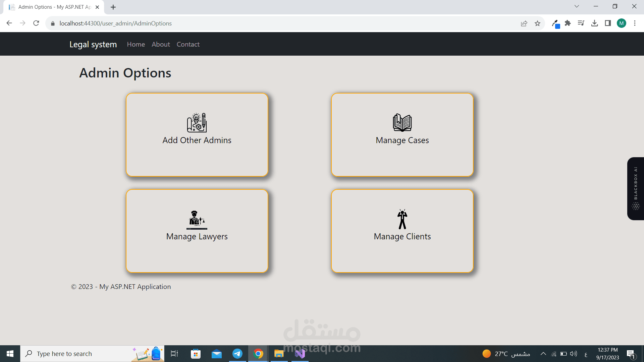644x362 pixels.
Task: Open the BLACKBOX AI side widget
Action: (x=636, y=188)
